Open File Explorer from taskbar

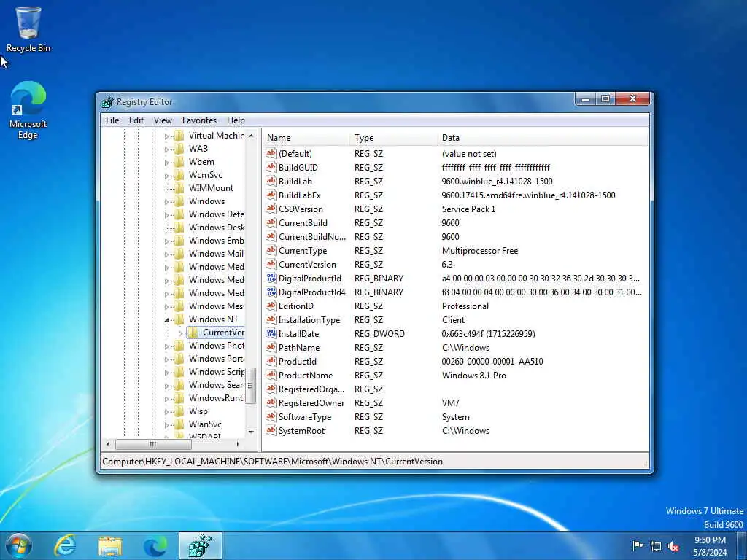pos(110,545)
